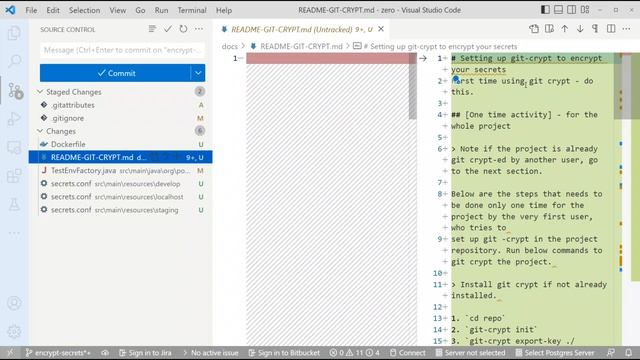Toggle bottom panel layout icon
The width and height of the screenshot is (640, 360).
[558, 10]
